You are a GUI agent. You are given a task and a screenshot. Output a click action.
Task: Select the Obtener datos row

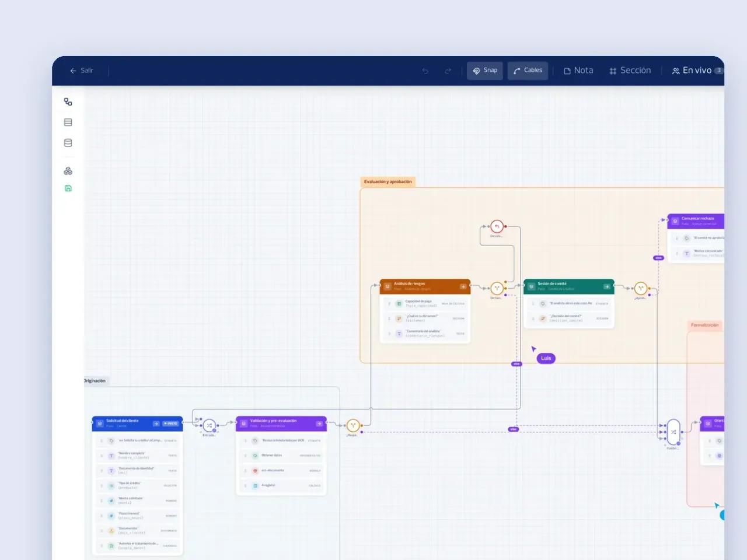281,456
